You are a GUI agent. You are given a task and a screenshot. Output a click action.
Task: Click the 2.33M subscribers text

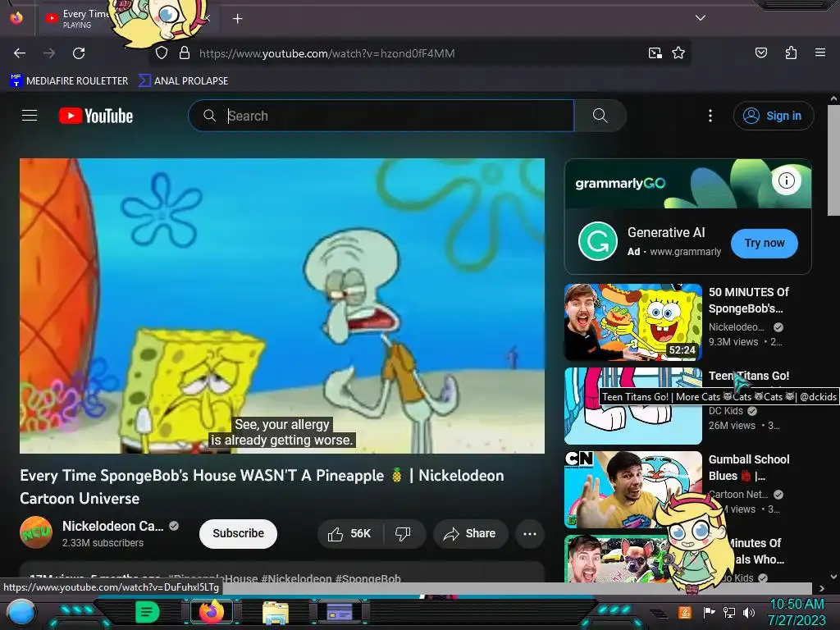(103, 543)
